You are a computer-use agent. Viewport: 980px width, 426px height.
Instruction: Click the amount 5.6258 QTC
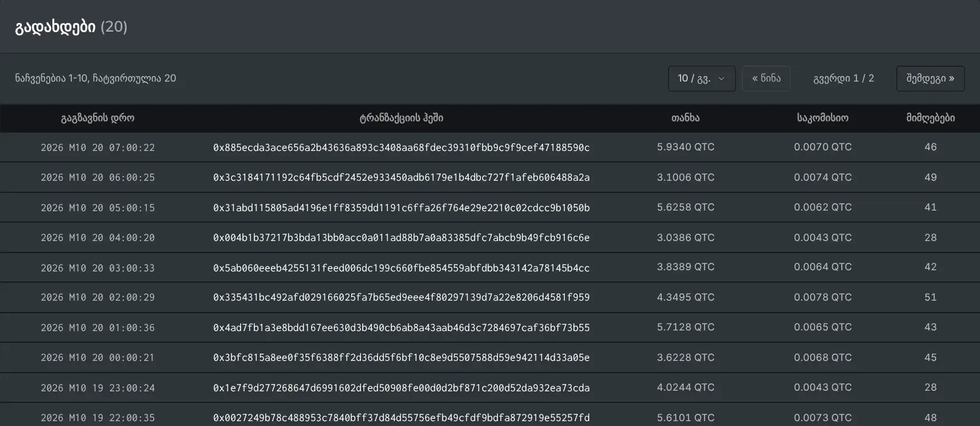(x=685, y=208)
